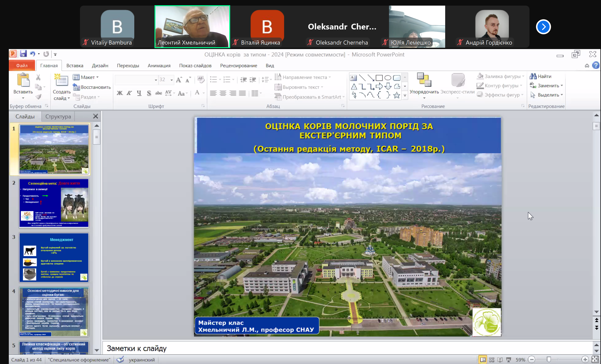Start Slide Show icon in status bar
Image resolution: width=601 pixels, height=364 pixels.
tap(508, 360)
